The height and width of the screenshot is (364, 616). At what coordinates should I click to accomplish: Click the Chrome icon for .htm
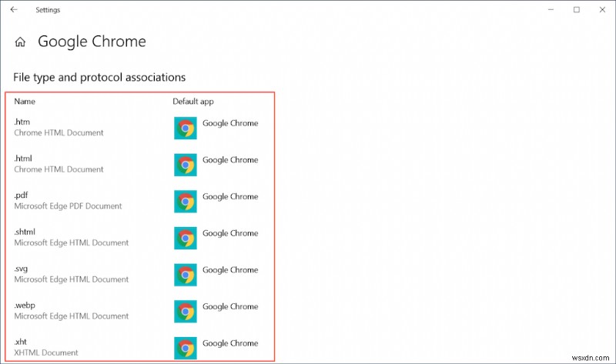(x=186, y=128)
